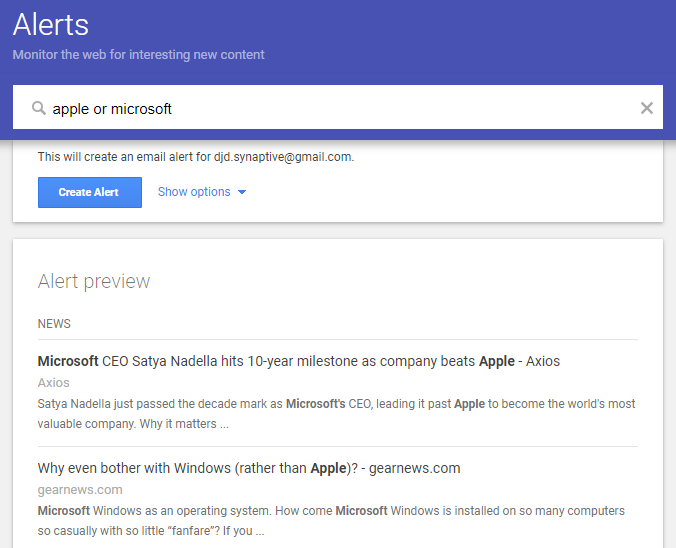676x548 pixels.
Task: Click the 'Alert preview' heading
Action: 94,281
